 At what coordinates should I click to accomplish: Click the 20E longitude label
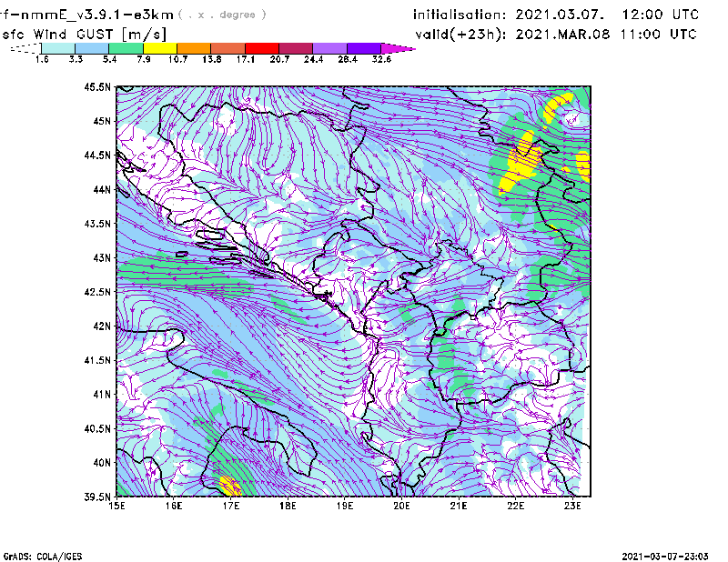click(x=401, y=506)
